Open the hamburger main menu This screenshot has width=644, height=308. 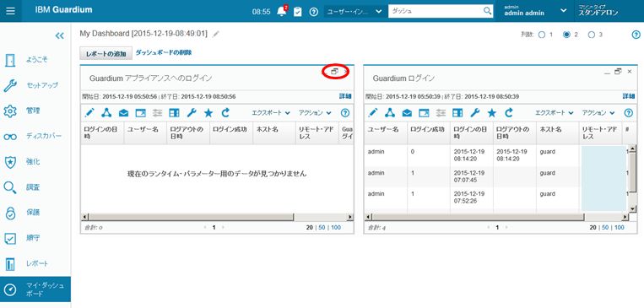coord(11,11)
